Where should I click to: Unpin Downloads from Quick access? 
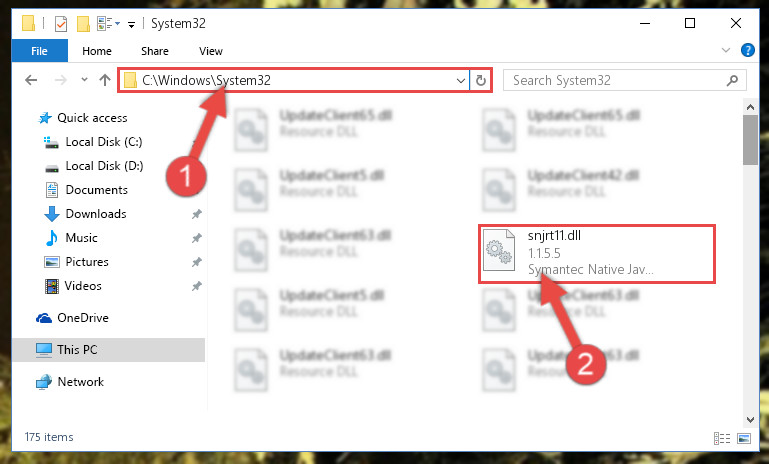click(x=197, y=214)
